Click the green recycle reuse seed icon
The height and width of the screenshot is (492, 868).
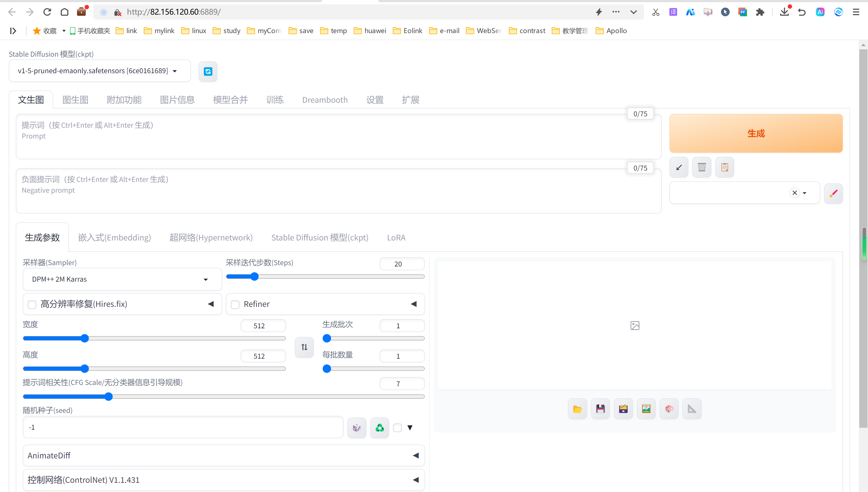tap(379, 428)
